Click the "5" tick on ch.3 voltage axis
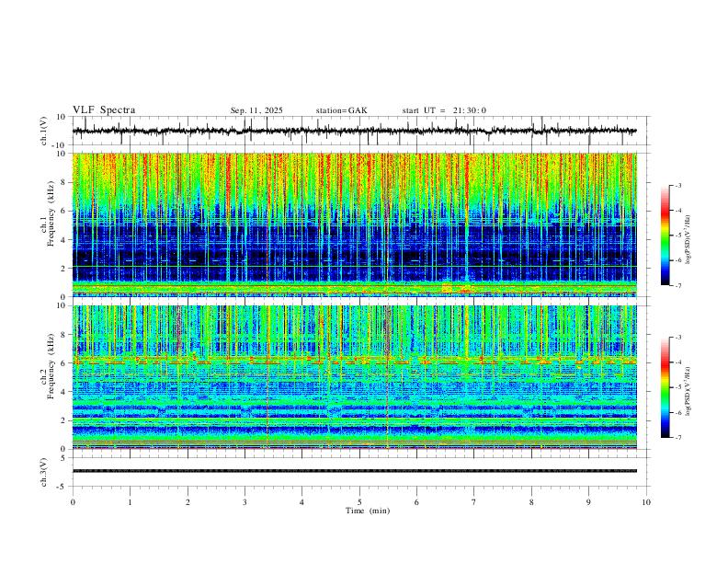Screen dimensions: 728x563 (x=63, y=457)
